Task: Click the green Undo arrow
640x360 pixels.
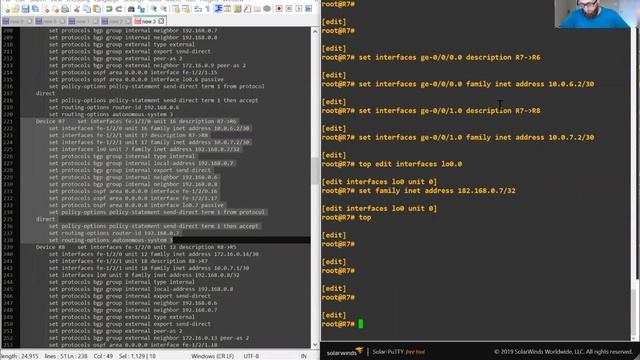Action: (109, 9)
